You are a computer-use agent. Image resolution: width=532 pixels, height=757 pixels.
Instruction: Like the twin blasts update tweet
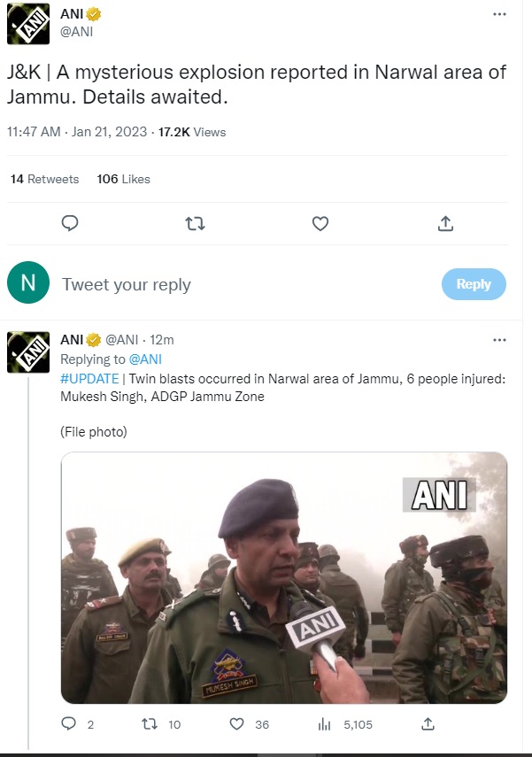237,724
